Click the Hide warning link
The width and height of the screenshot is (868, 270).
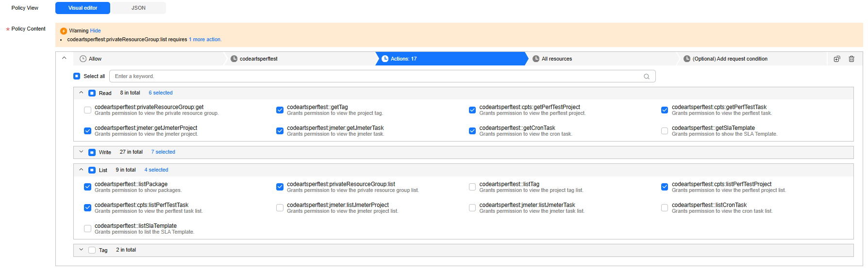[x=96, y=31]
